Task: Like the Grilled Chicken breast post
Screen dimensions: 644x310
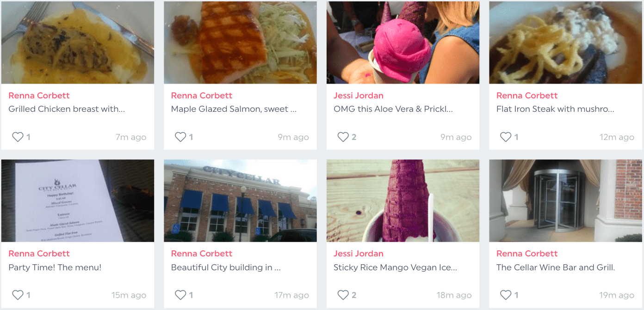Action: 18,137
